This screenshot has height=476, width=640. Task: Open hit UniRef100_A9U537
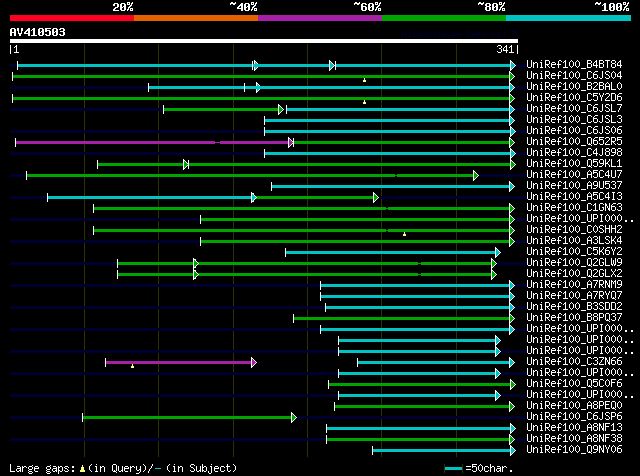(x=574, y=186)
